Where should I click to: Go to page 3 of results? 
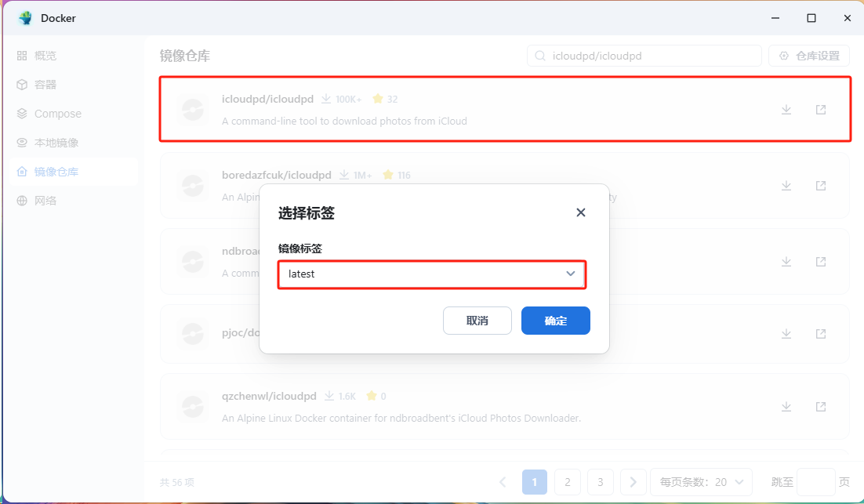pyautogui.click(x=600, y=483)
